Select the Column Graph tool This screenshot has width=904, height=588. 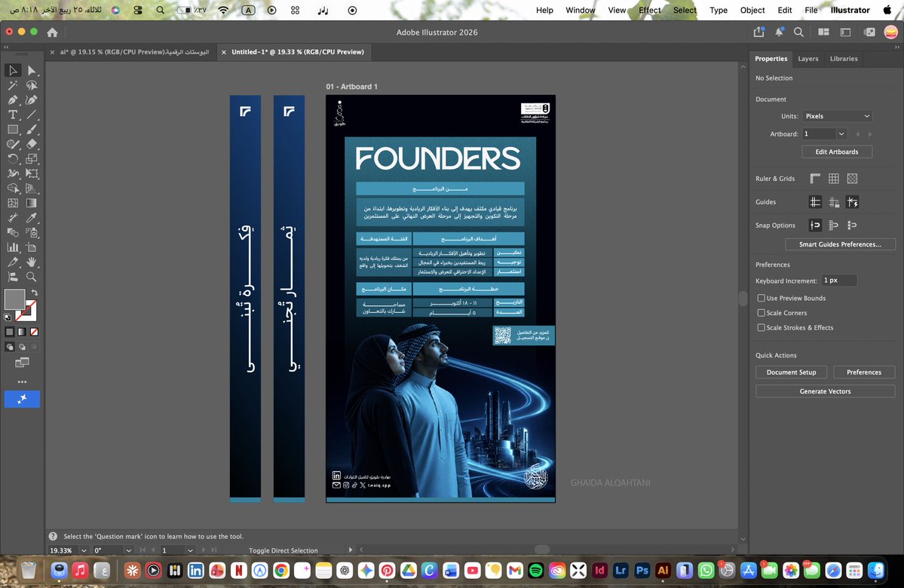(13, 247)
